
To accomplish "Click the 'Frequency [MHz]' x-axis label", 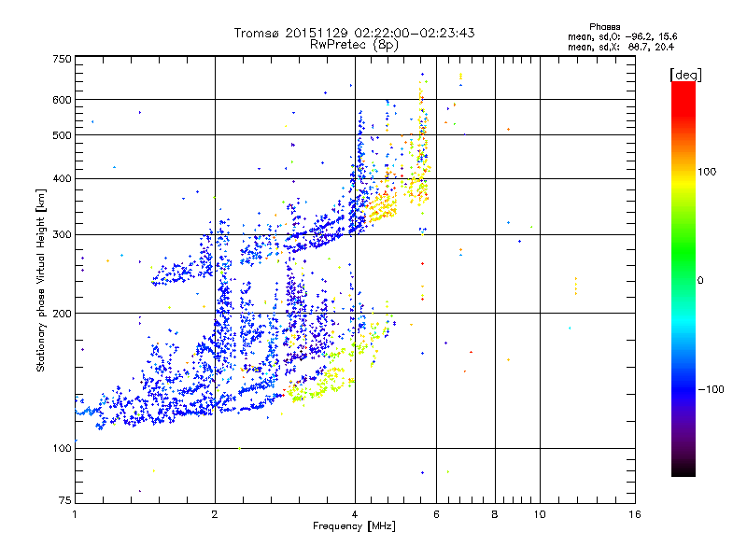I will [354, 526].
